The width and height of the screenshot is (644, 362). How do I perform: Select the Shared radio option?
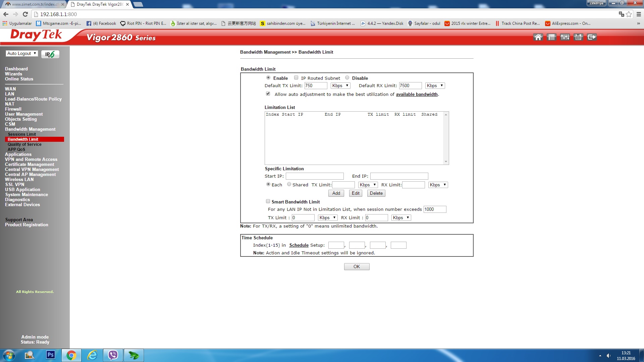289,184
